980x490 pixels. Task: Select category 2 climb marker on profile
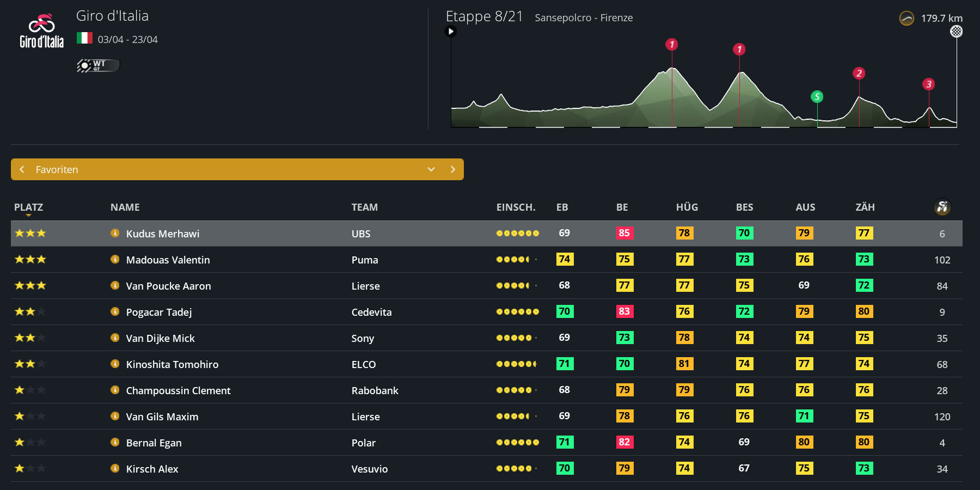pyautogui.click(x=859, y=73)
